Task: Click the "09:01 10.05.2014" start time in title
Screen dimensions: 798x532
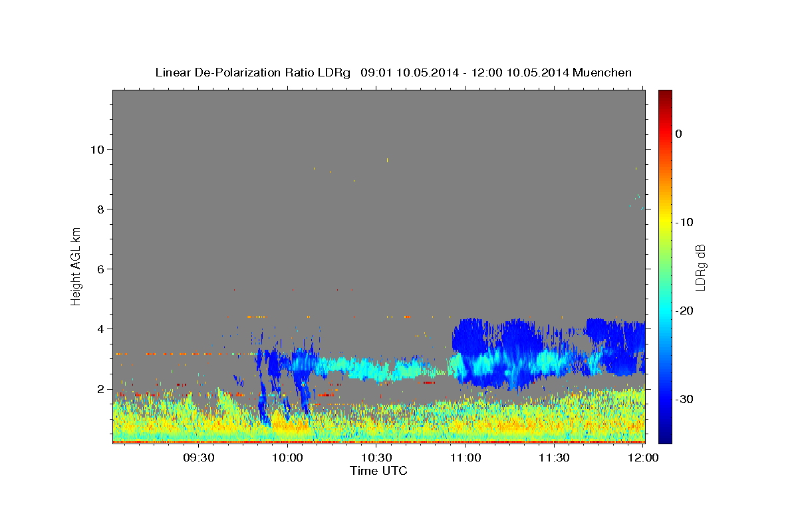Action: pyautogui.click(x=410, y=72)
